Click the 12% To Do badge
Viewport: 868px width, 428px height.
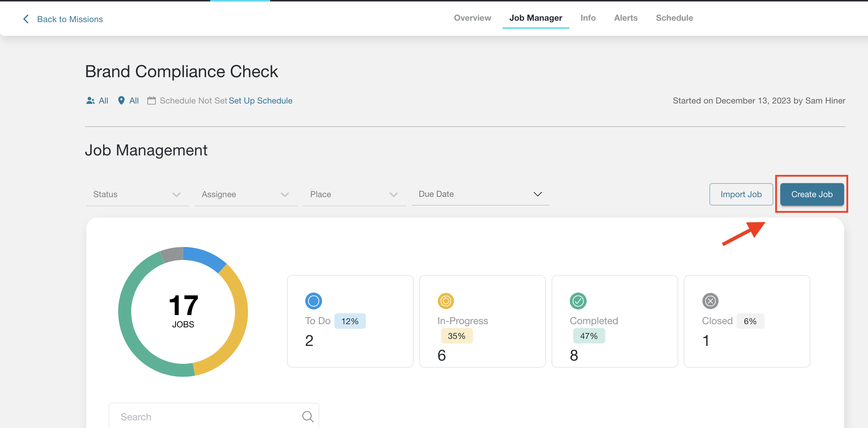pyautogui.click(x=350, y=321)
